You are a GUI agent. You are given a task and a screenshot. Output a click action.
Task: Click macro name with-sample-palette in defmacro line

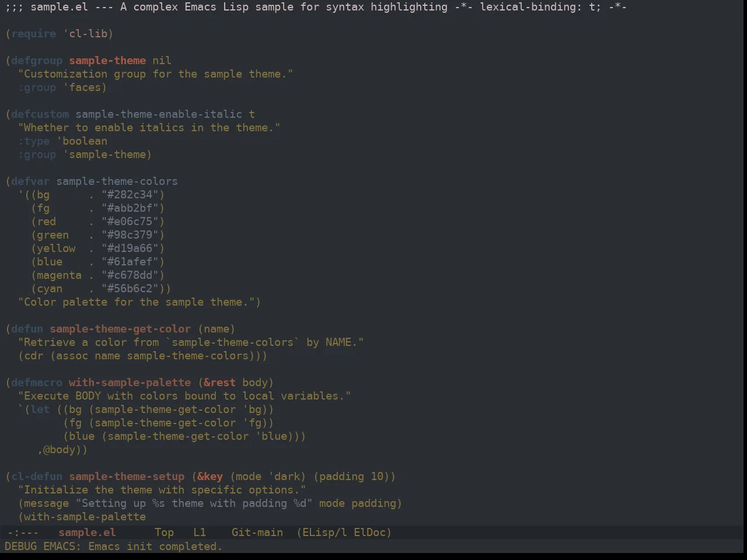point(130,382)
